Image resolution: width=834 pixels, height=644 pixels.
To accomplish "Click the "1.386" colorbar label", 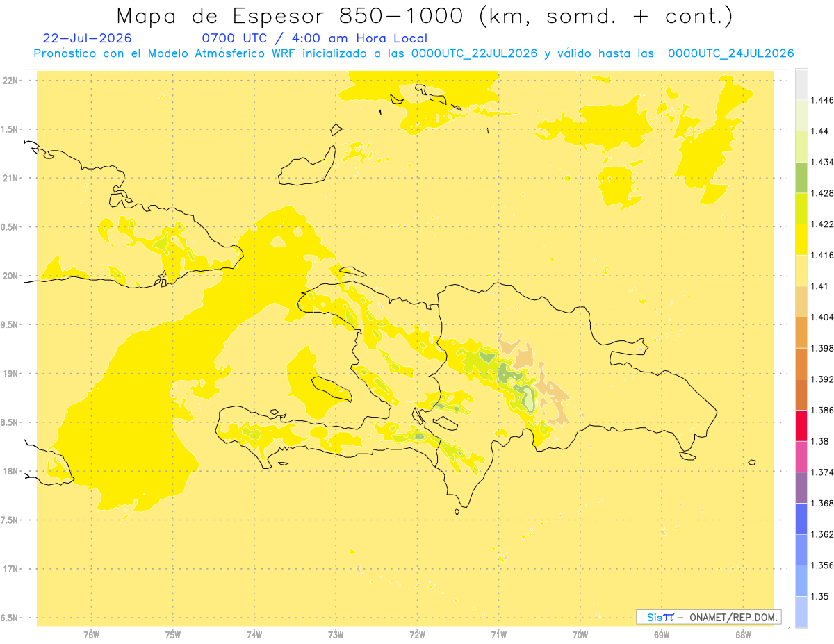I will click(x=822, y=410).
